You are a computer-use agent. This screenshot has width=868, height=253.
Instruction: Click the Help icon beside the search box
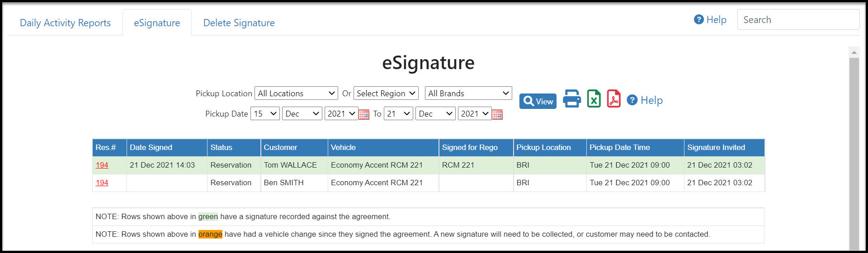pyautogui.click(x=699, y=20)
